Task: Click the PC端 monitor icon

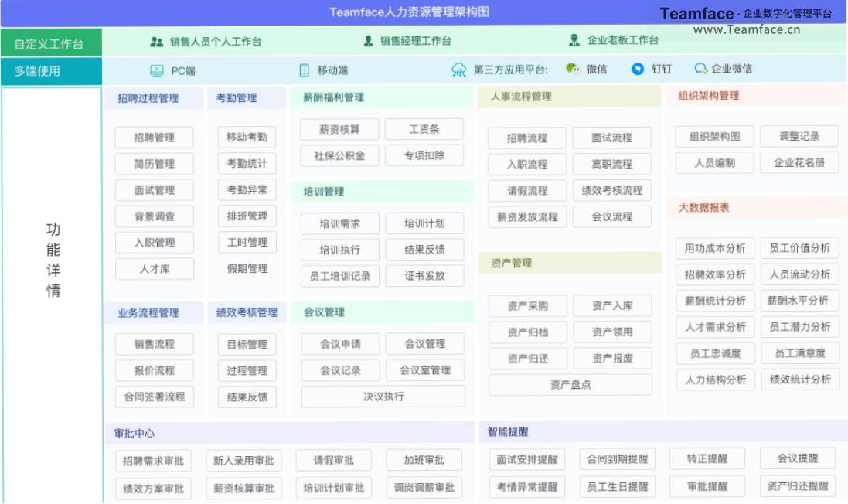Action: coord(157,71)
